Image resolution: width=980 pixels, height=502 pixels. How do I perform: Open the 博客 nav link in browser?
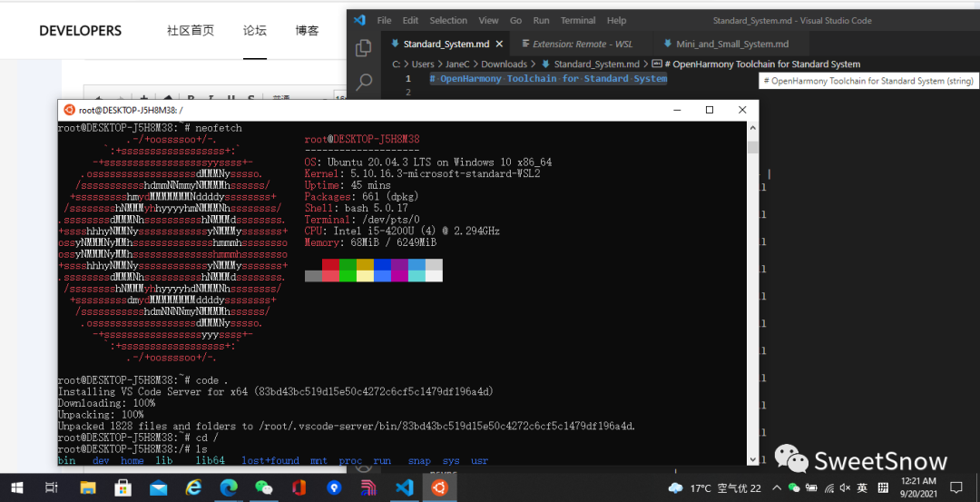click(307, 30)
